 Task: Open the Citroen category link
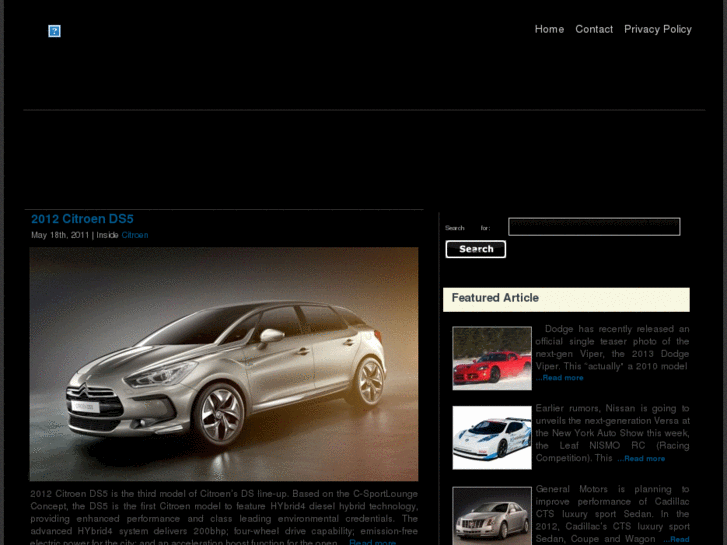click(135, 235)
